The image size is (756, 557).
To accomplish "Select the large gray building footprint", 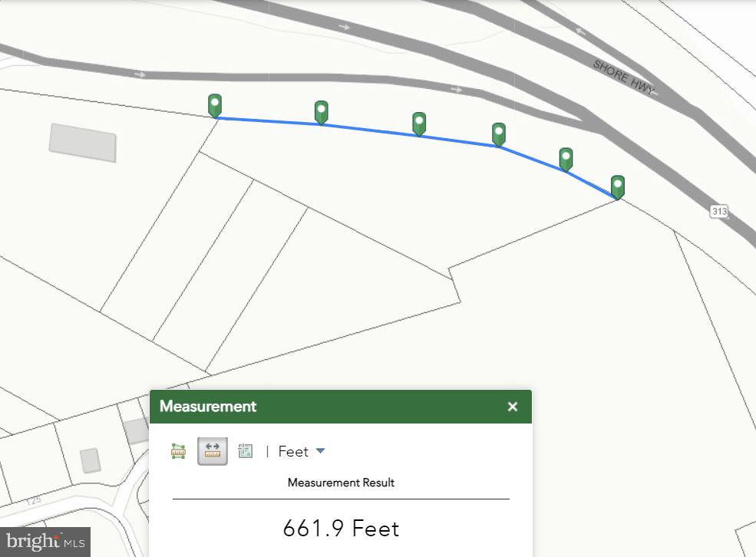I will [83, 143].
